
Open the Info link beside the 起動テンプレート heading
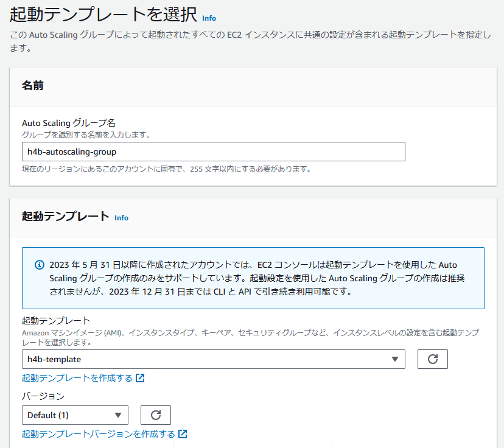coord(121,218)
